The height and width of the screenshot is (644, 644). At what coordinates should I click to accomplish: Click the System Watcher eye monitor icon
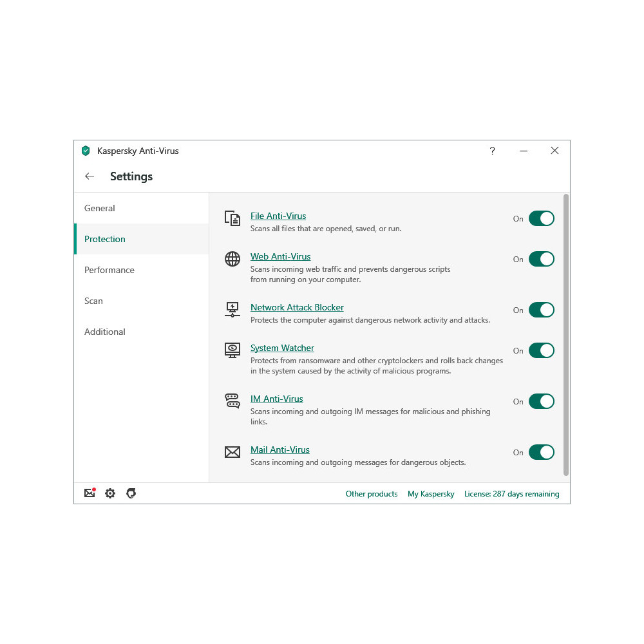click(x=232, y=350)
